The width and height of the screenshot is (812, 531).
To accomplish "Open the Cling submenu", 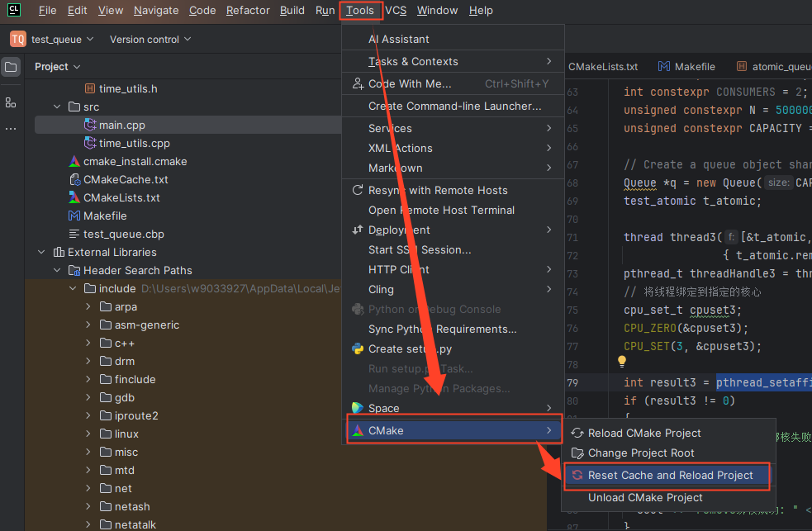I will [x=453, y=289].
